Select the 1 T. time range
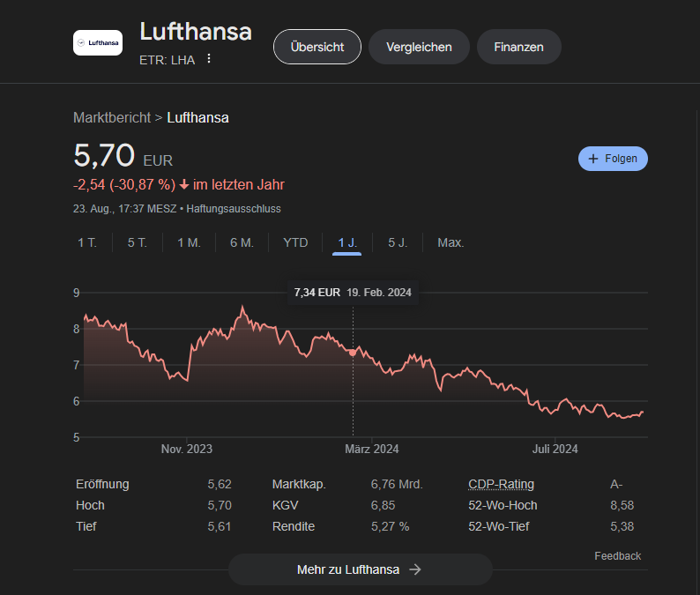700x595 pixels. 87,242
